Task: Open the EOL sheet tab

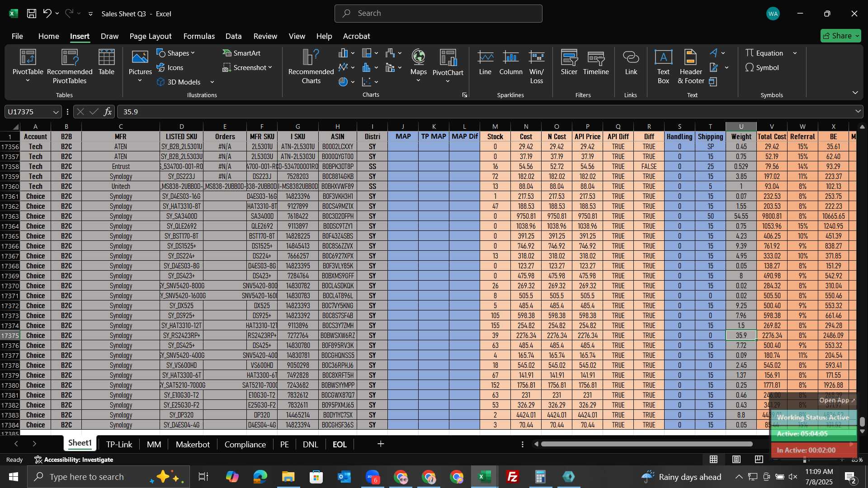Action: 340,444
